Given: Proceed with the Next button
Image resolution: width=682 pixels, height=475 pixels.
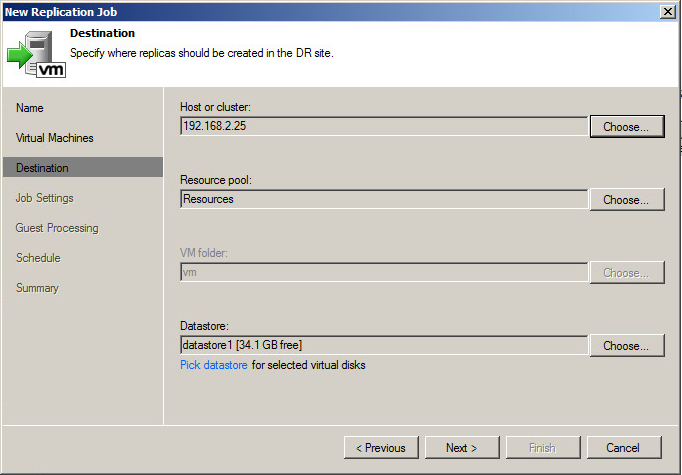Looking at the screenshot, I should (x=462, y=448).
